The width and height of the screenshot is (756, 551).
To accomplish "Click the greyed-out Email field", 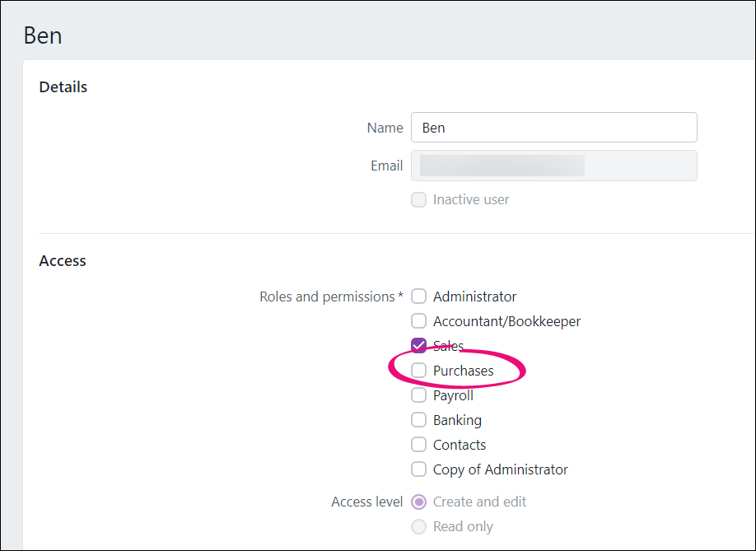I will pos(554,166).
